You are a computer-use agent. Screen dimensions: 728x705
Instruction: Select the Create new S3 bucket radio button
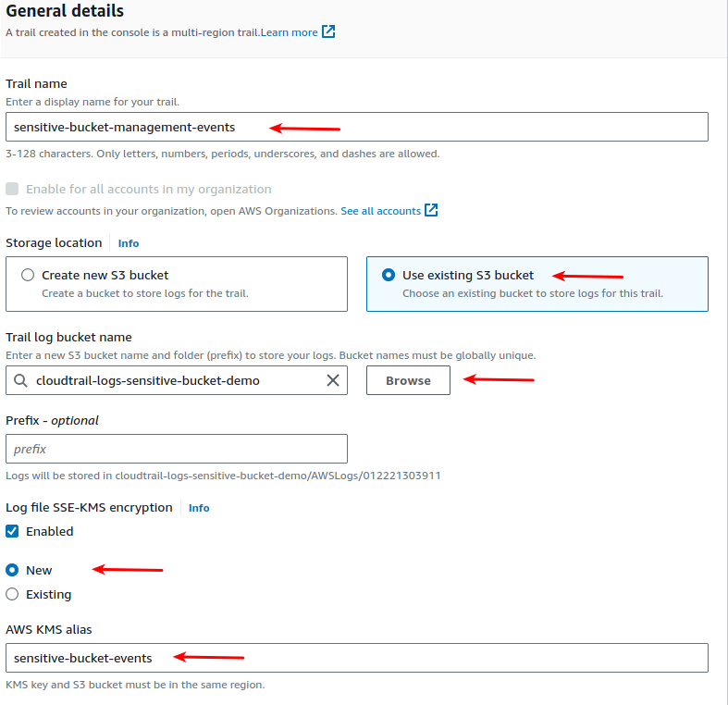28,275
